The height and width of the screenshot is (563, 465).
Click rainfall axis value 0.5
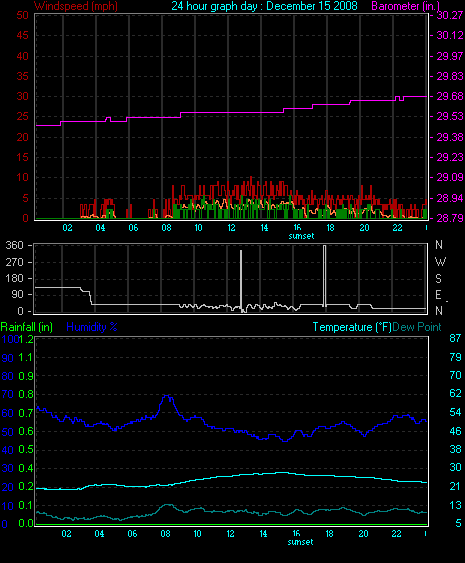[26, 450]
